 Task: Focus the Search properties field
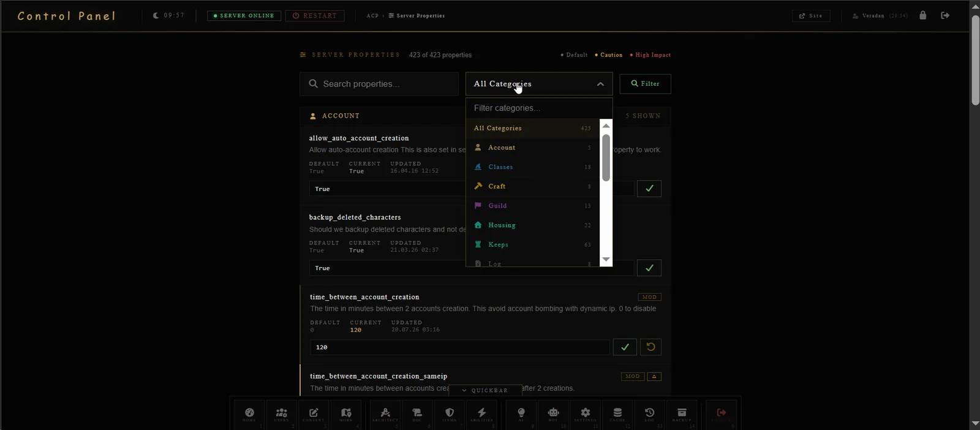tap(379, 84)
